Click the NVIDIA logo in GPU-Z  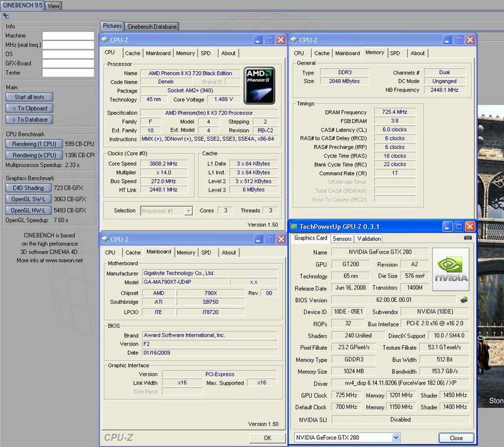click(450, 270)
